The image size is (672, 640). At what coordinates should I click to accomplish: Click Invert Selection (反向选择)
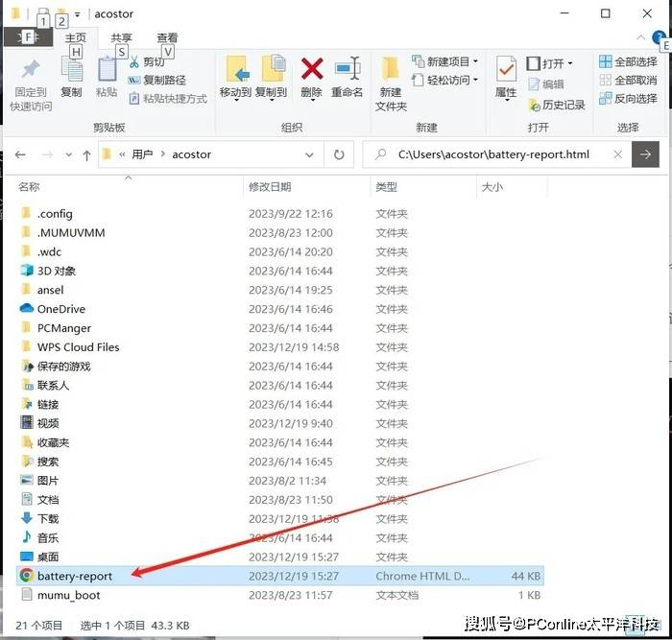(628, 99)
